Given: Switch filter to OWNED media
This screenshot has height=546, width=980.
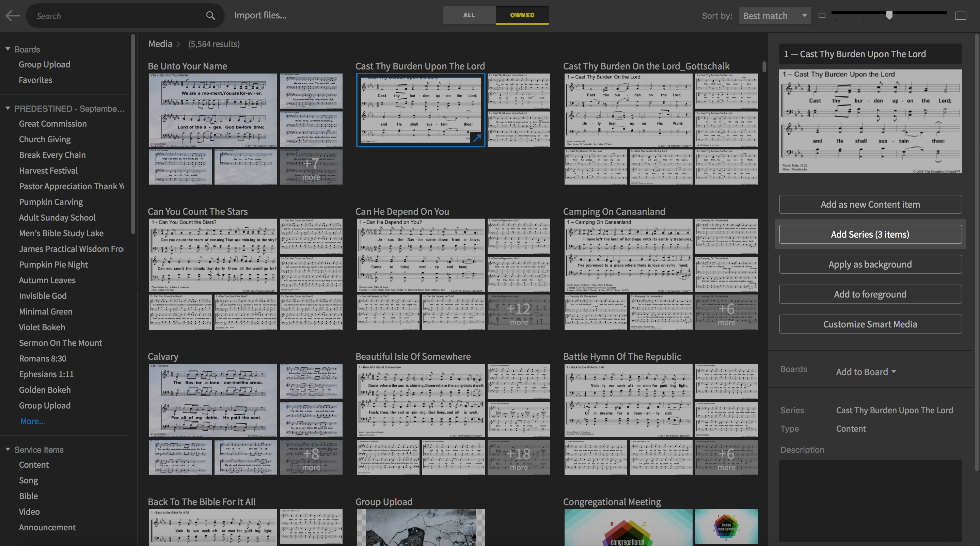Looking at the screenshot, I should click(x=522, y=15).
